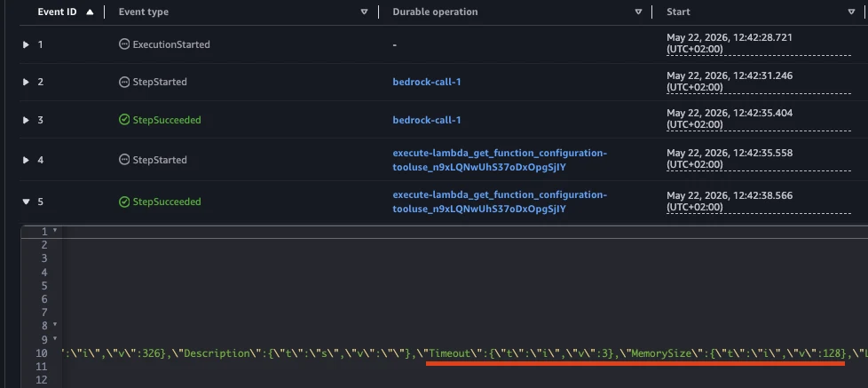Click Timeout key in JSON line 10
Viewport: 868px width, 388px height.
pyautogui.click(x=451, y=353)
